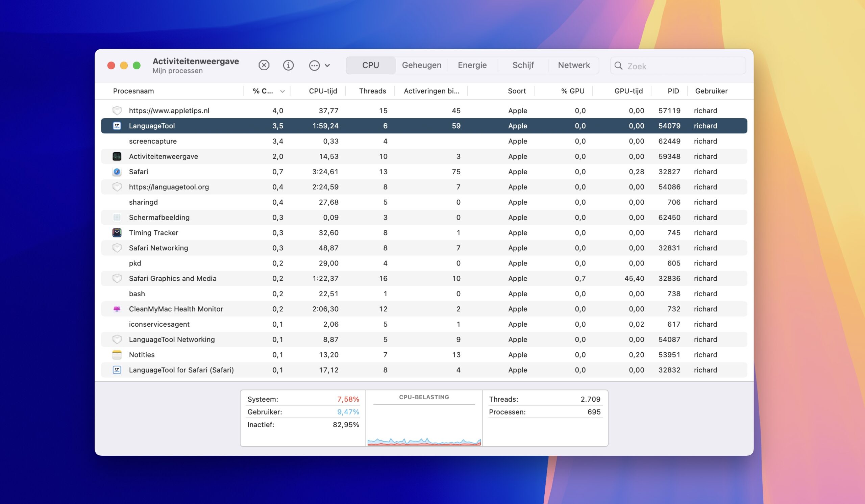Click the Timing Tracker app icon
This screenshot has width=865, height=504.
[117, 233]
